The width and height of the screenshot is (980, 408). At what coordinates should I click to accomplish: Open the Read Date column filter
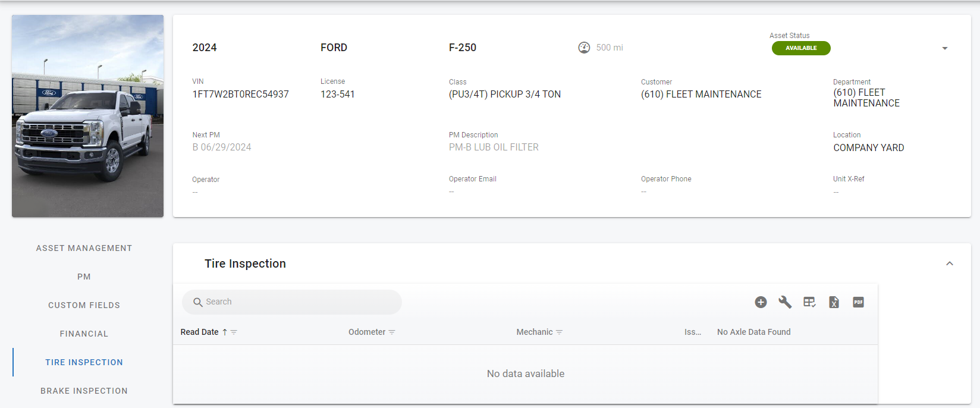click(x=234, y=332)
